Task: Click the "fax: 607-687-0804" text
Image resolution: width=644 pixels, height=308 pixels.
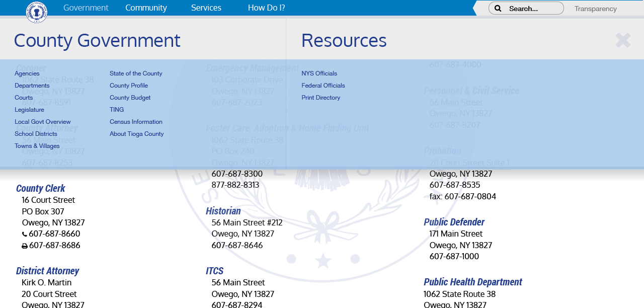Action: coord(463,197)
